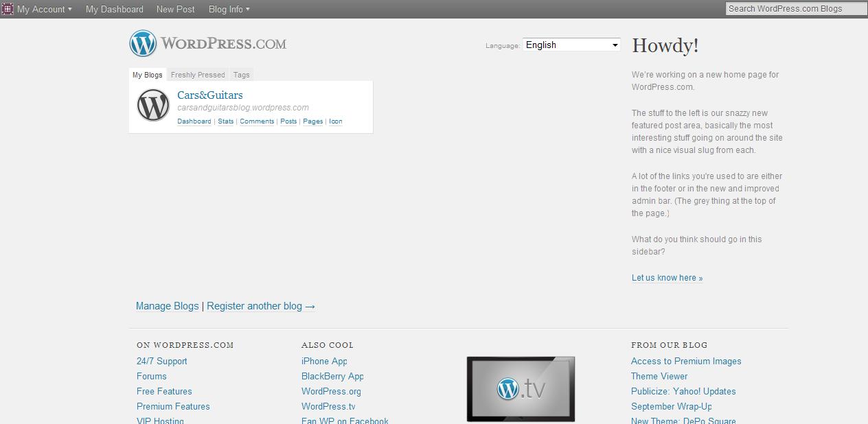This screenshot has height=424, width=868.
Task: Open the Language dropdown set to English
Action: tap(572, 45)
